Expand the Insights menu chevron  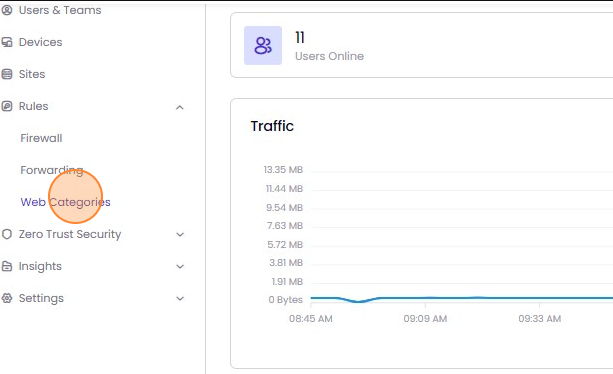[180, 267]
